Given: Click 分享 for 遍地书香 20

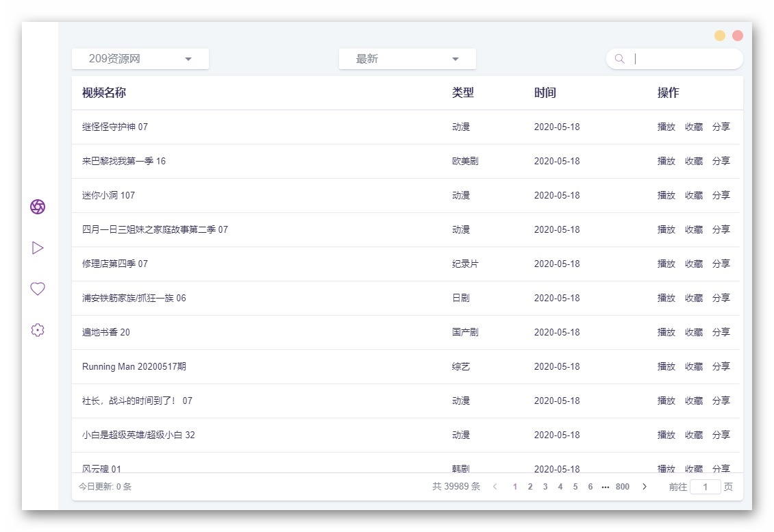Looking at the screenshot, I should click(721, 332).
